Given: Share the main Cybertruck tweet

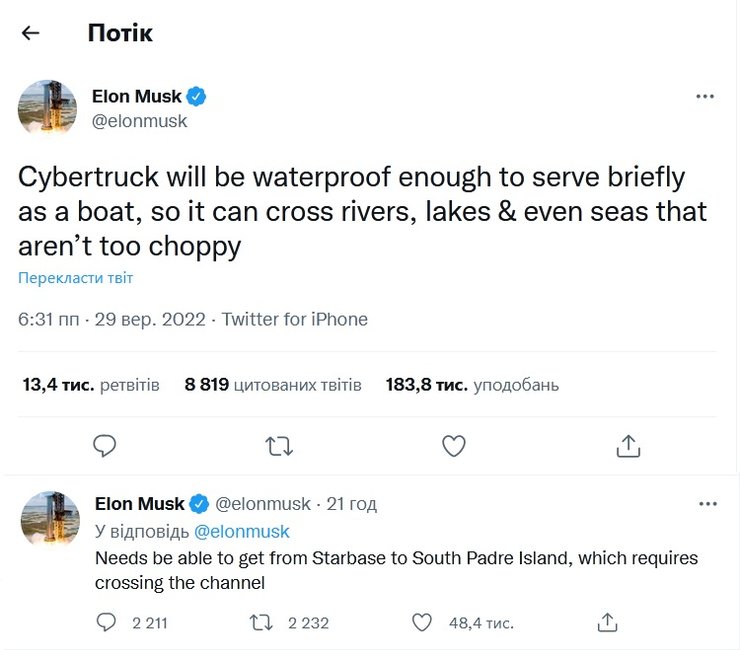Looking at the screenshot, I should pyautogui.click(x=627, y=444).
